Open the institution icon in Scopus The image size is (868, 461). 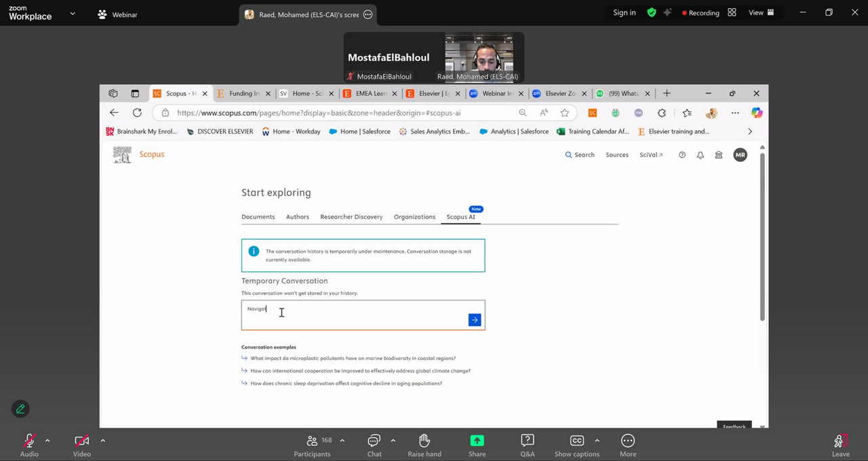click(x=719, y=155)
